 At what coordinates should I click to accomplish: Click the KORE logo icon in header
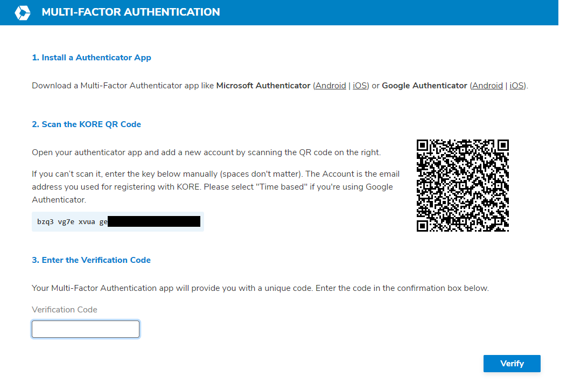(23, 12)
